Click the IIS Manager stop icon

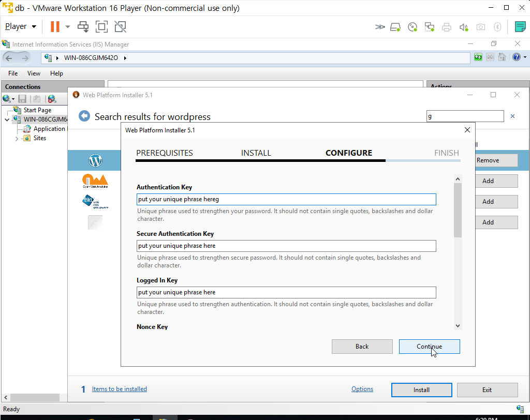tap(490, 57)
